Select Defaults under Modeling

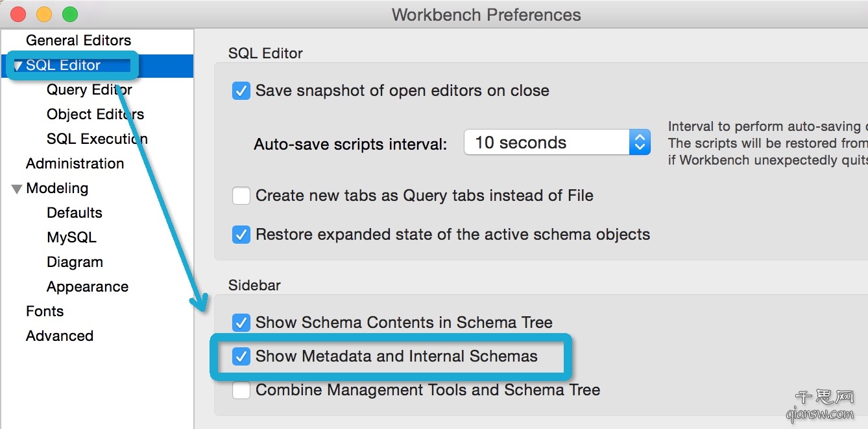75,213
